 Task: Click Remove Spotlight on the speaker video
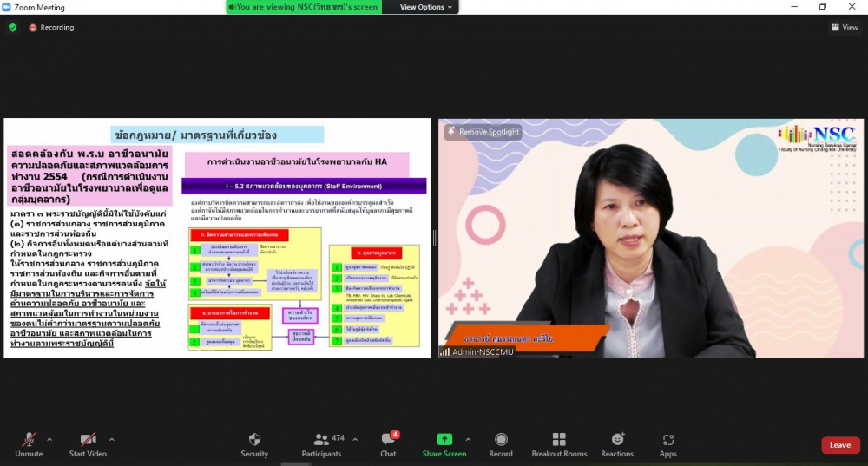483,132
